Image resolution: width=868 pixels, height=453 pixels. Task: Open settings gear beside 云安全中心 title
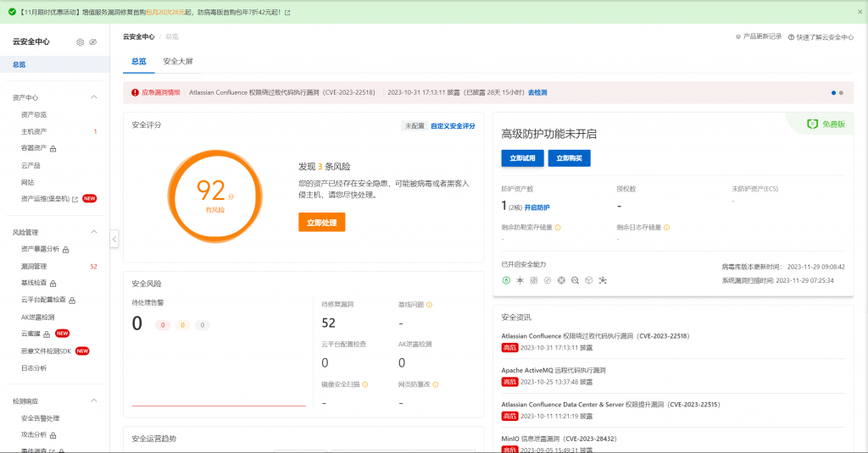point(81,41)
